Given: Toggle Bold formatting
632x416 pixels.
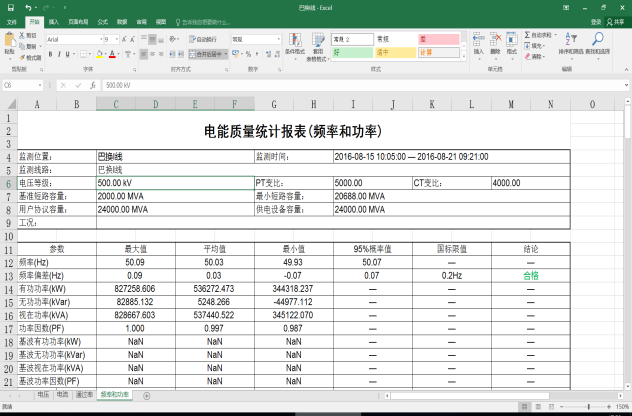Looking at the screenshot, I should pos(50,54).
